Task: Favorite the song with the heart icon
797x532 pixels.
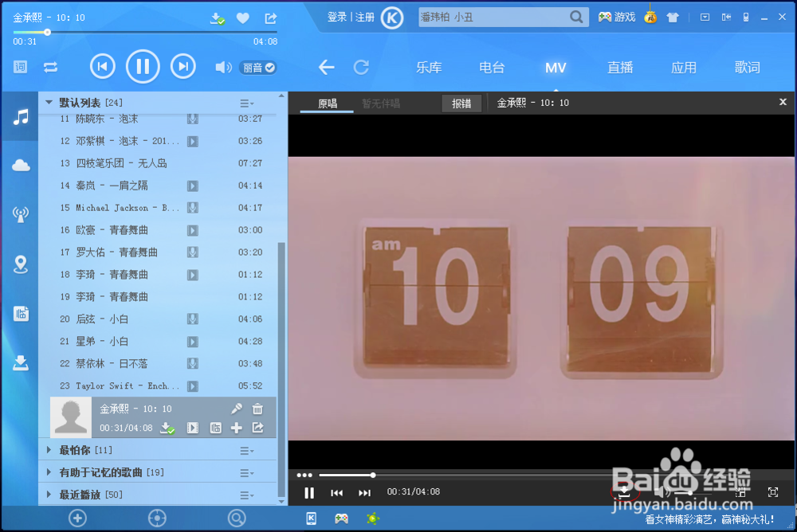Action: coord(241,17)
